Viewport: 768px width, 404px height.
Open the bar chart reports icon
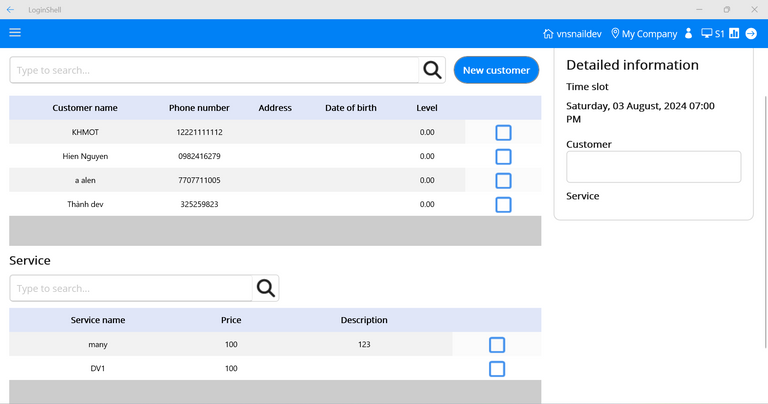point(734,34)
